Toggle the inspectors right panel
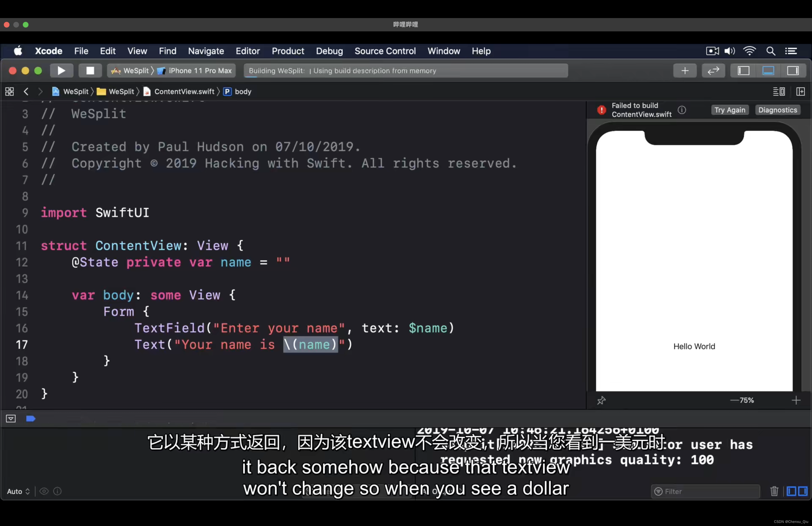812x526 pixels. [793, 71]
